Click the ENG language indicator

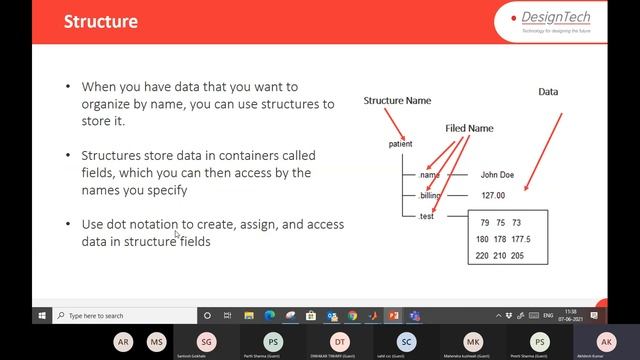(548, 316)
